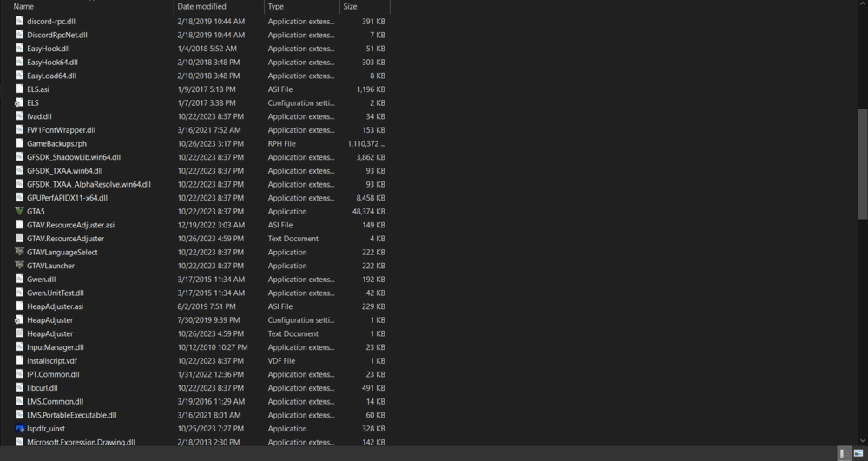The image size is (868, 461).
Task: Select the GFSDK_TXAA_AlphaResolve.win64.dll file name
Action: (89, 184)
